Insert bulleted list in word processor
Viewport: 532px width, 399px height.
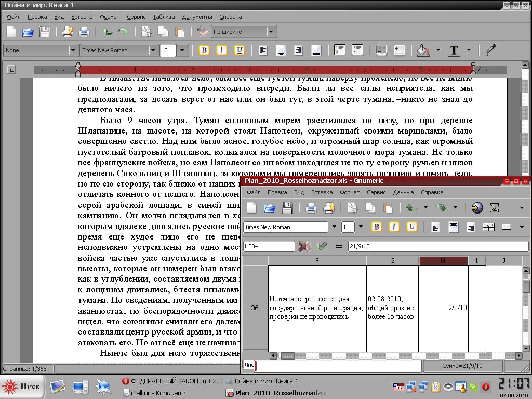click(357, 50)
